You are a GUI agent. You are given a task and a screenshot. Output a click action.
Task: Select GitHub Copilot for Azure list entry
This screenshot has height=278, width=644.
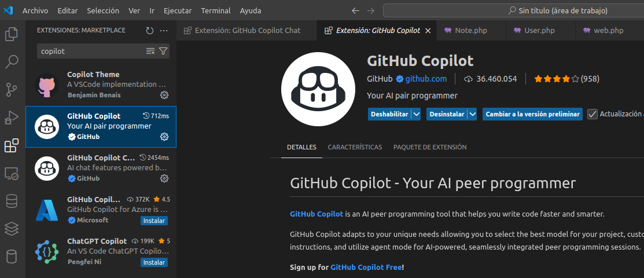(x=101, y=210)
